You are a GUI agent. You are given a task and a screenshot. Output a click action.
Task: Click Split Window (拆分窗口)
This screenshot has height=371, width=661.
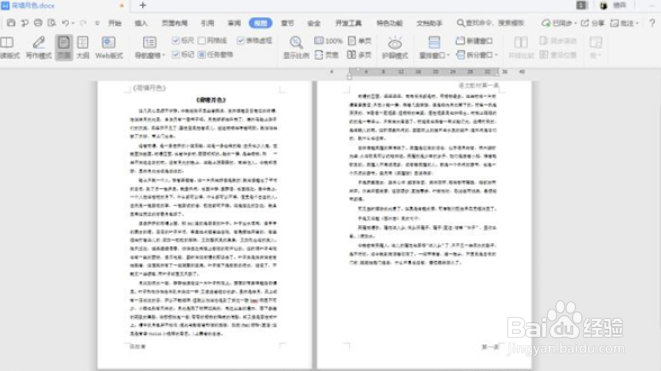coord(474,55)
